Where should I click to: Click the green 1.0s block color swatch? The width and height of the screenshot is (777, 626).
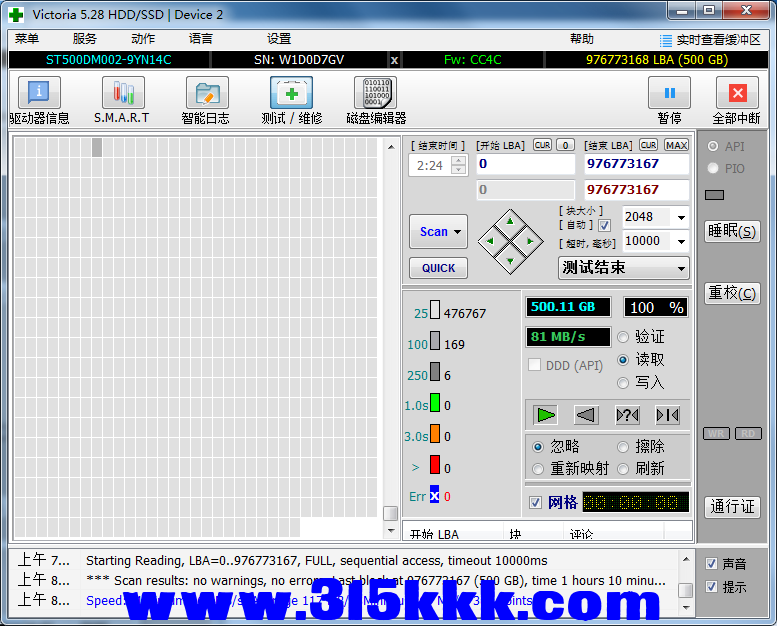click(x=435, y=402)
